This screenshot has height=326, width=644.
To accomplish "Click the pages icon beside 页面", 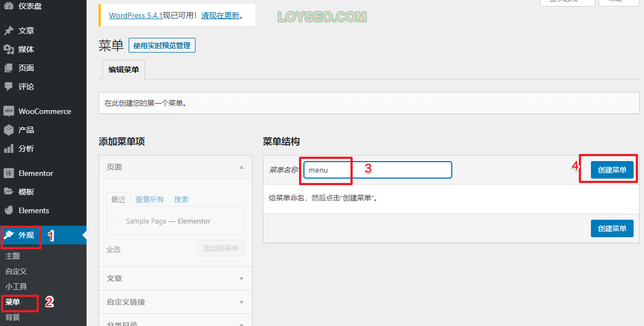I will point(9,68).
